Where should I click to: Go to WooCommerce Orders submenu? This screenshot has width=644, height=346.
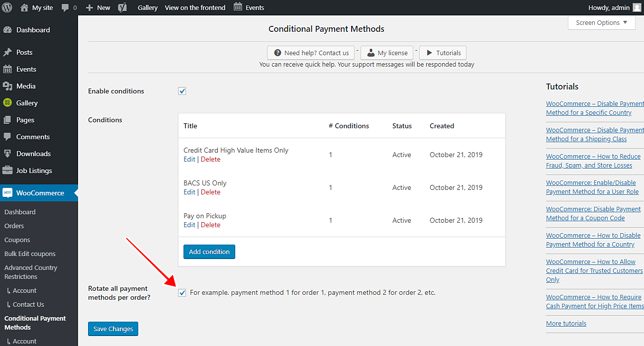[14, 226]
